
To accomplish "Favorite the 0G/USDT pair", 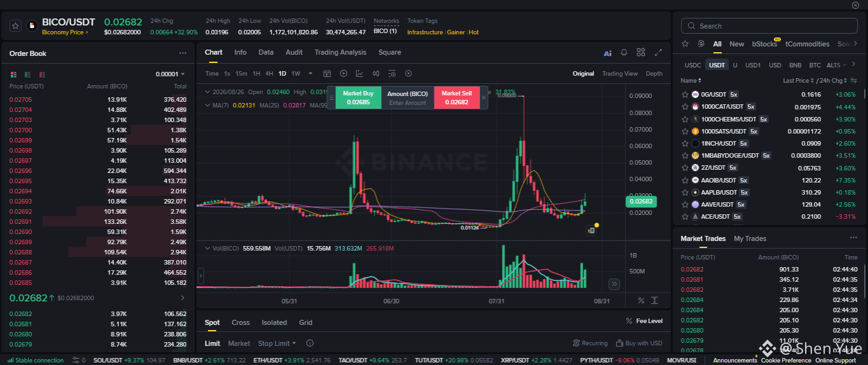I will pos(685,94).
